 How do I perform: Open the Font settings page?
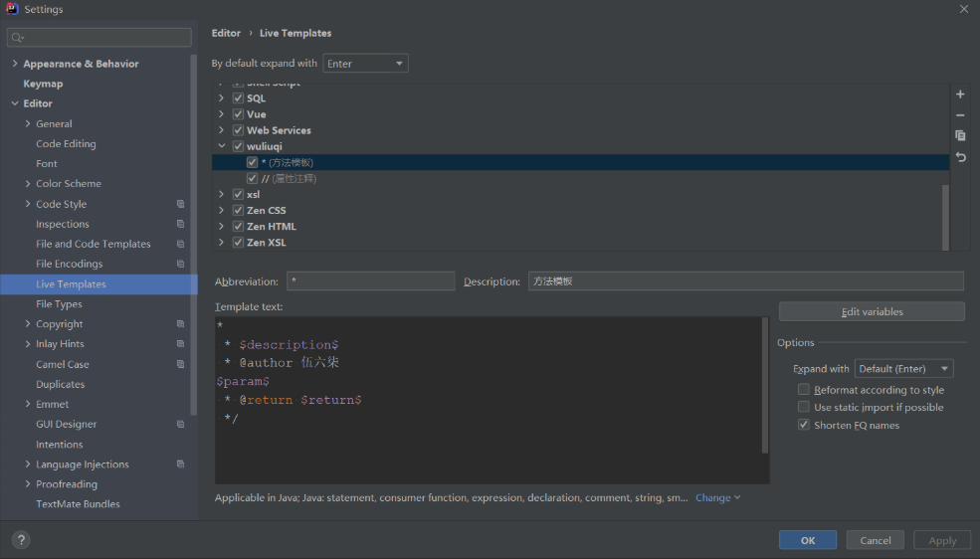tap(46, 164)
